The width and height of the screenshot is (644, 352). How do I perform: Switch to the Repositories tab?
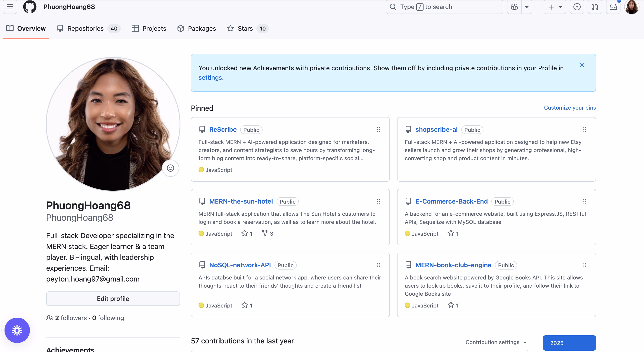(x=85, y=28)
